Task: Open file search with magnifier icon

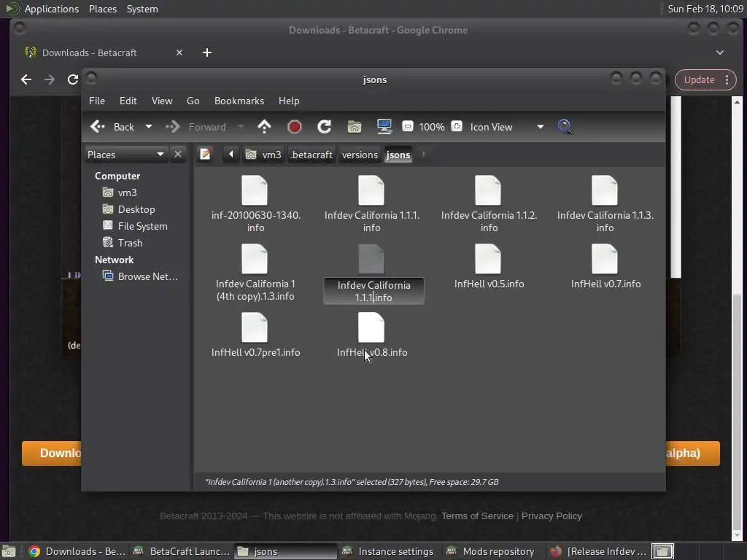Action: [565, 127]
